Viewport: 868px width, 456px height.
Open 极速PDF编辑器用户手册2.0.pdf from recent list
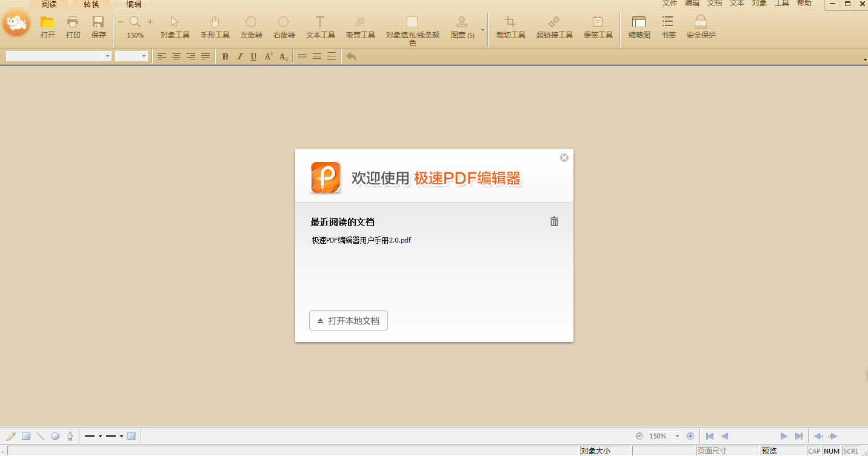(x=361, y=240)
